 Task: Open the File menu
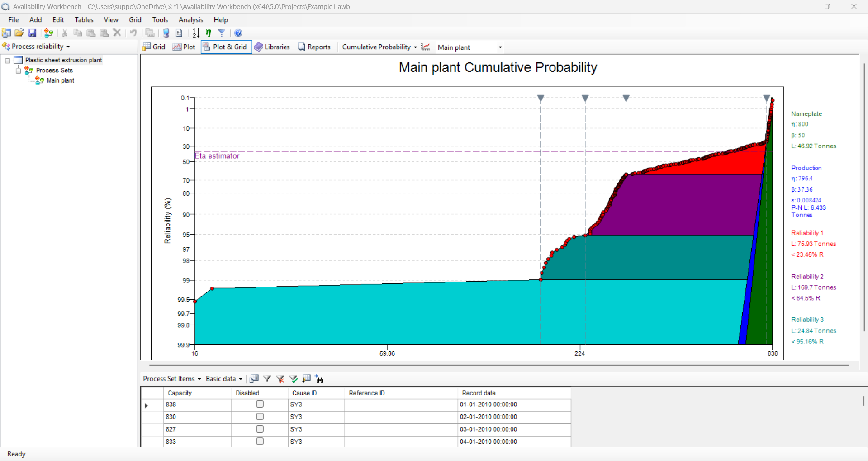14,20
